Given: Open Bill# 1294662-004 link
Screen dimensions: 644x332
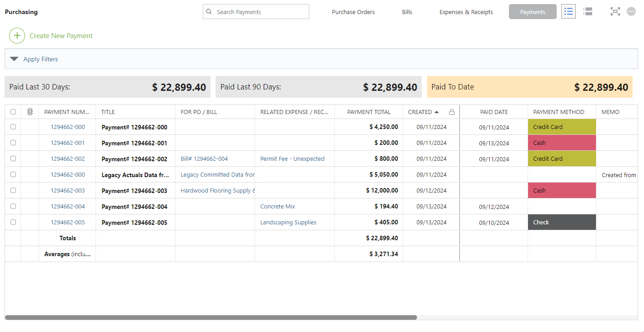Looking at the screenshot, I should click(x=204, y=159).
